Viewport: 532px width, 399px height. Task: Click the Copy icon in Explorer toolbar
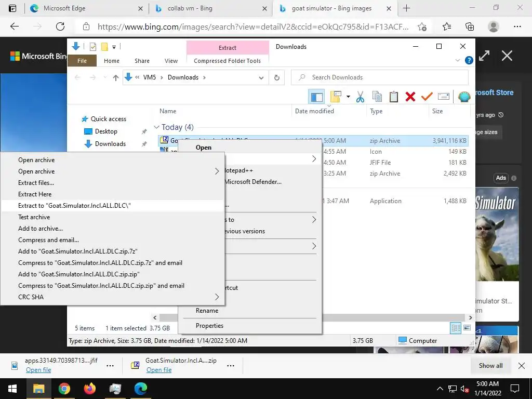pyautogui.click(x=377, y=97)
